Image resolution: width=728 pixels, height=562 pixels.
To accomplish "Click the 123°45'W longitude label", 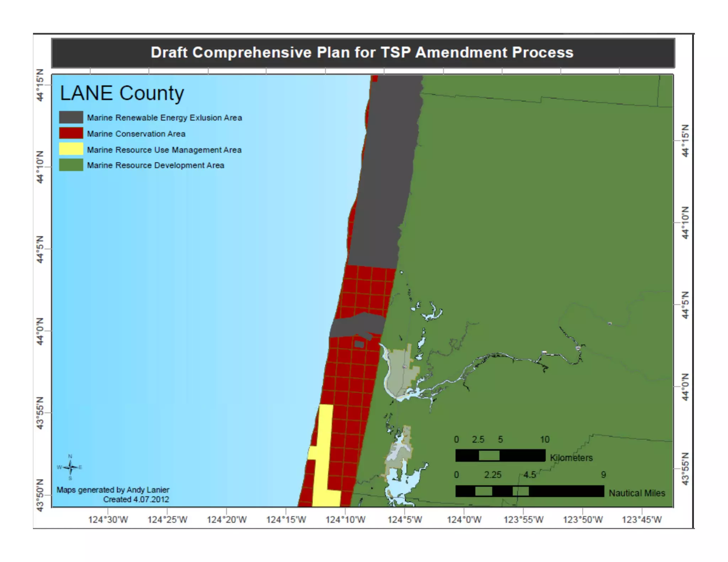I will 642,520.
